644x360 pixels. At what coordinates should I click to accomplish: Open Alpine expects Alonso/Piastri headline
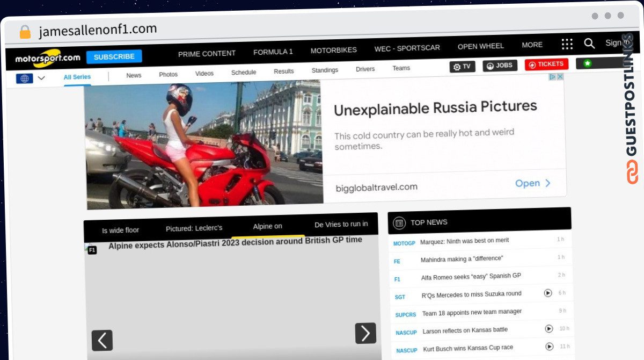click(x=235, y=243)
